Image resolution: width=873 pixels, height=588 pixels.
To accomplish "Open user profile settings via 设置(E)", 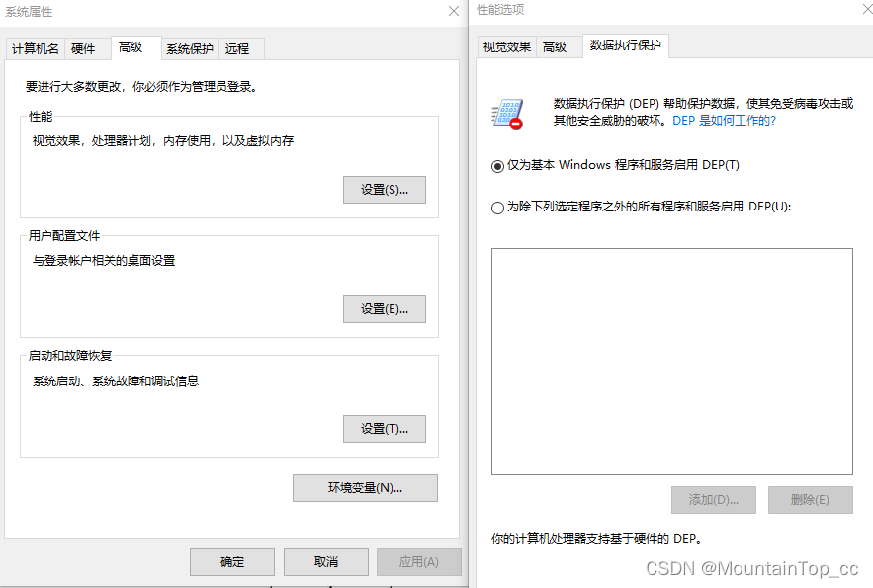I will 385,309.
